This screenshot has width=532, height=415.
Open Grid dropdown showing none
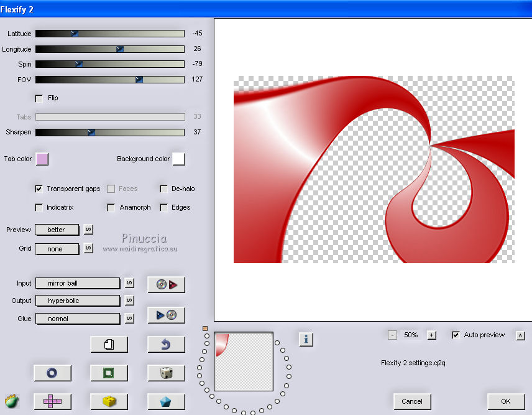click(x=57, y=249)
